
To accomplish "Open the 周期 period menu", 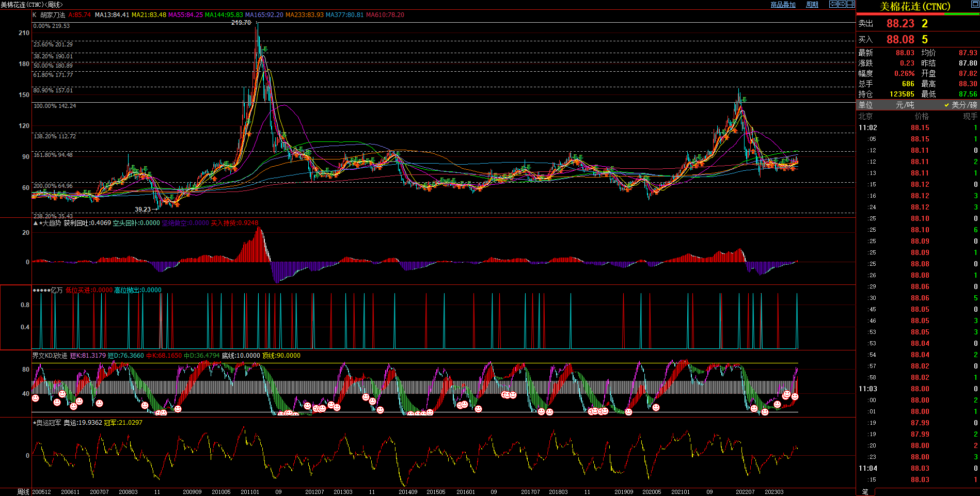I will pos(812,5).
